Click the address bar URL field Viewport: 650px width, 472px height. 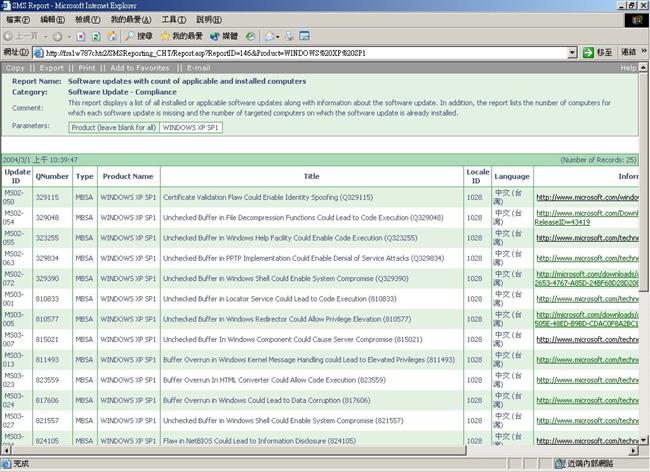click(x=305, y=53)
